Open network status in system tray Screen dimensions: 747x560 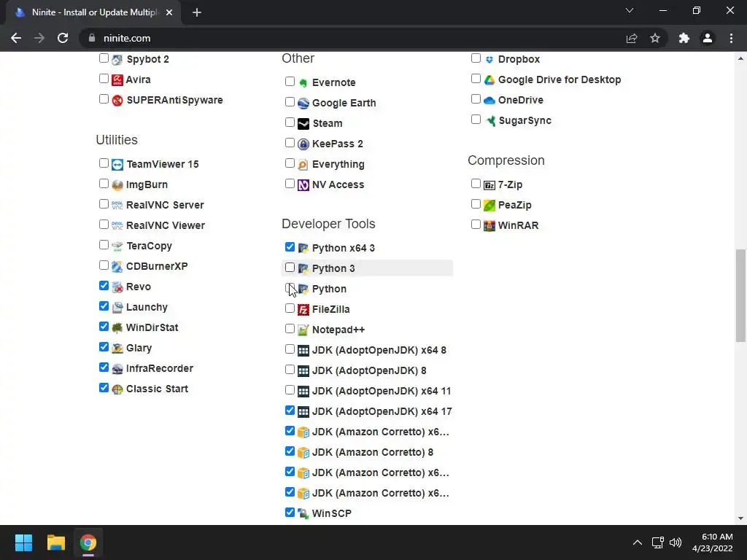pos(658,542)
